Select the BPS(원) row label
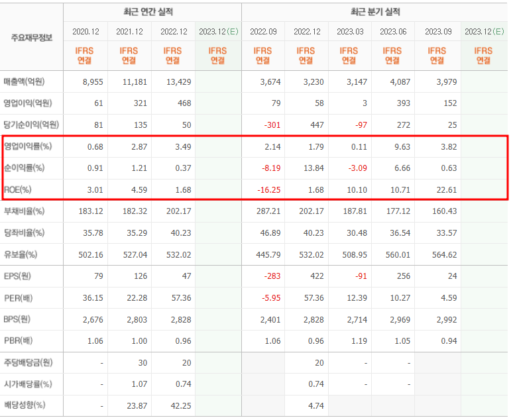 pyautogui.click(x=17, y=319)
